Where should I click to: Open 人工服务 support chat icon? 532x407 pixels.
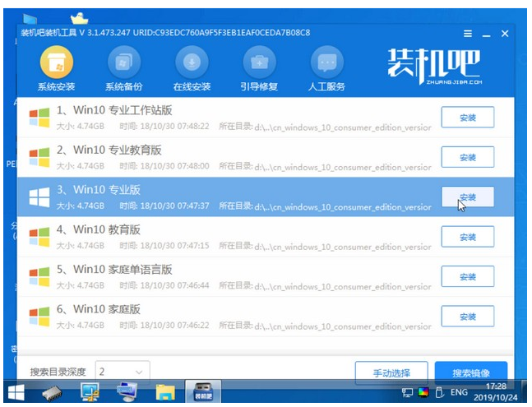(x=326, y=63)
